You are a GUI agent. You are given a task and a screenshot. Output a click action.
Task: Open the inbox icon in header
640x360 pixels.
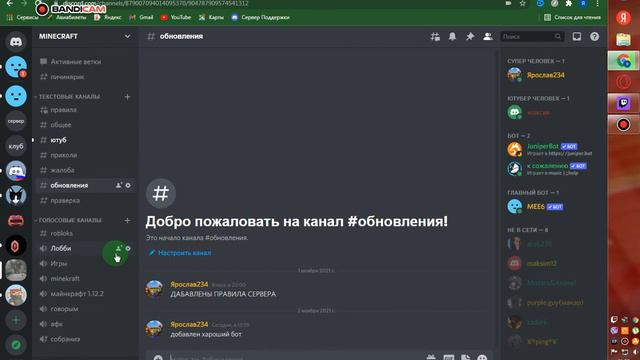[577, 37]
